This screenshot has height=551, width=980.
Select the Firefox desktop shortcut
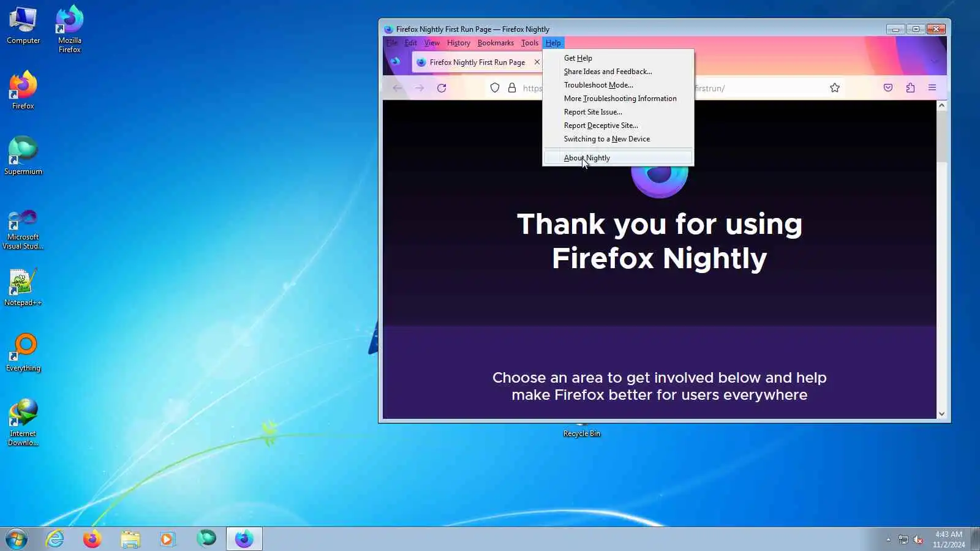tap(23, 91)
